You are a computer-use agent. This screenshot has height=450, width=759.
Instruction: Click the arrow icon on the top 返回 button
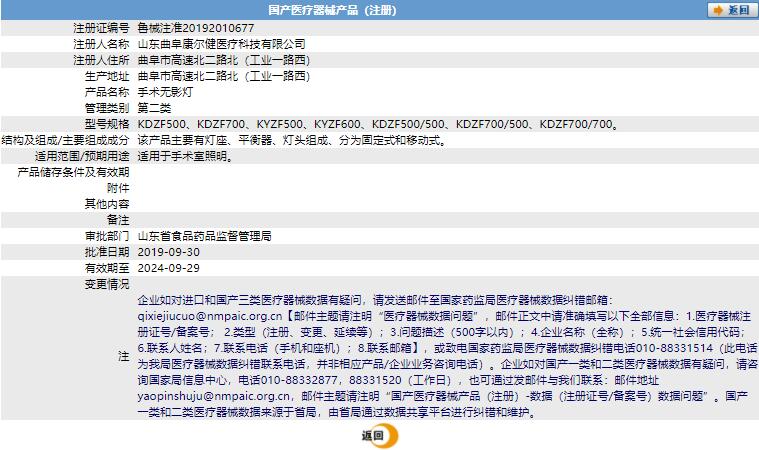(717, 10)
